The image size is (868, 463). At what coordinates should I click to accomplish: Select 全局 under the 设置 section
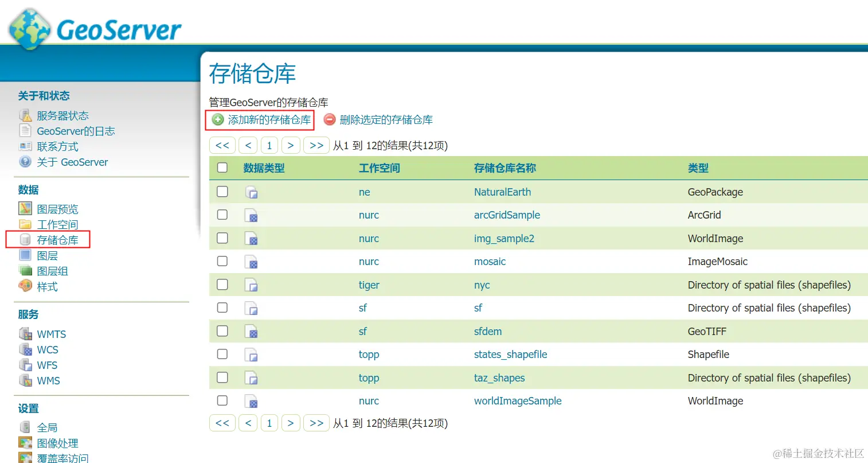[x=48, y=427]
